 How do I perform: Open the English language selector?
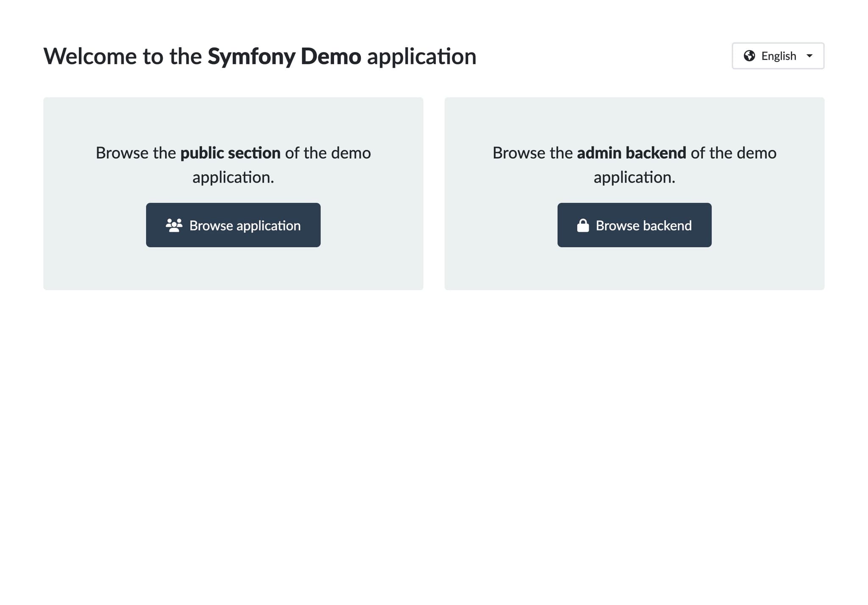tap(778, 56)
